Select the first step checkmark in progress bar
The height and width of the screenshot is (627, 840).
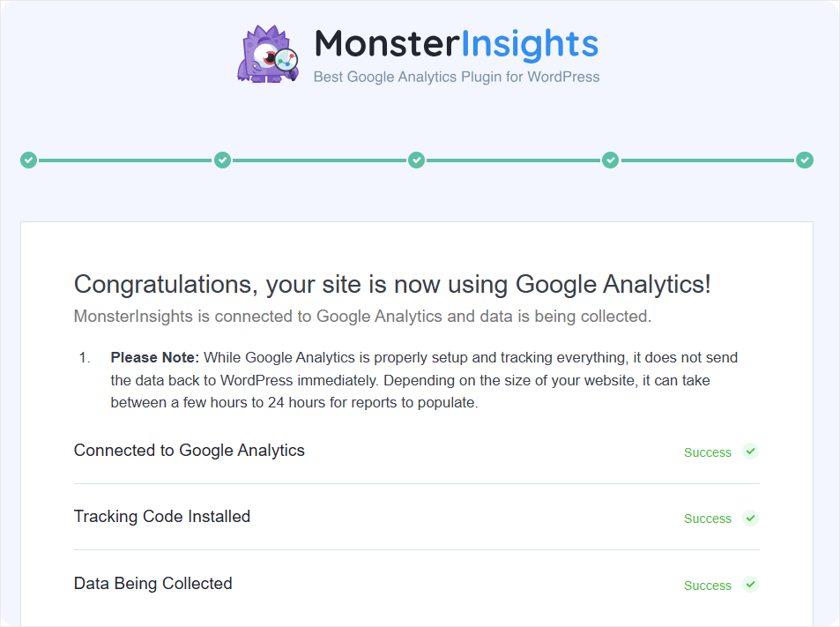(x=29, y=160)
